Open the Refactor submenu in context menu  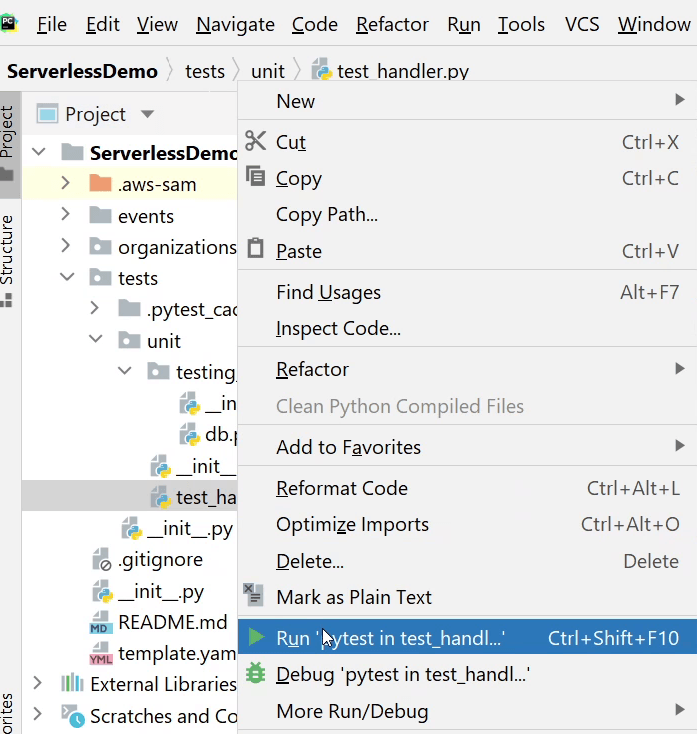pyautogui.click(x=312, y=369)
